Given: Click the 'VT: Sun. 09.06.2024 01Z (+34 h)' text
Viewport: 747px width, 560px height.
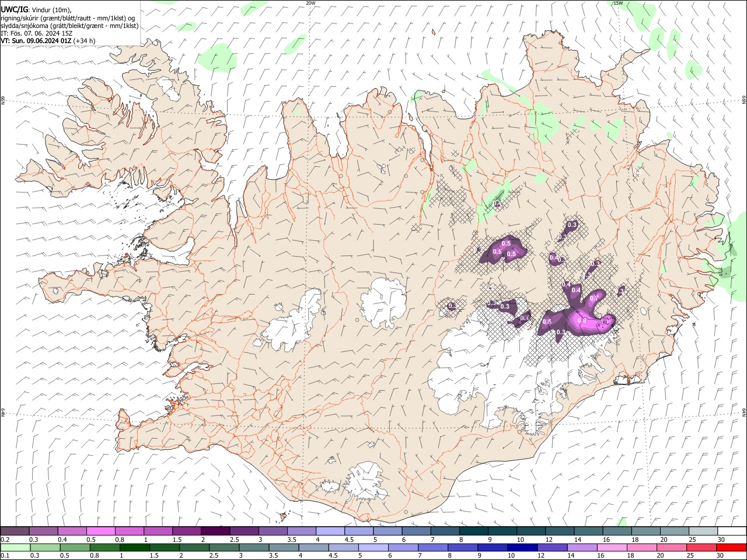Looking at the screenshot, I should coord(48,41).
